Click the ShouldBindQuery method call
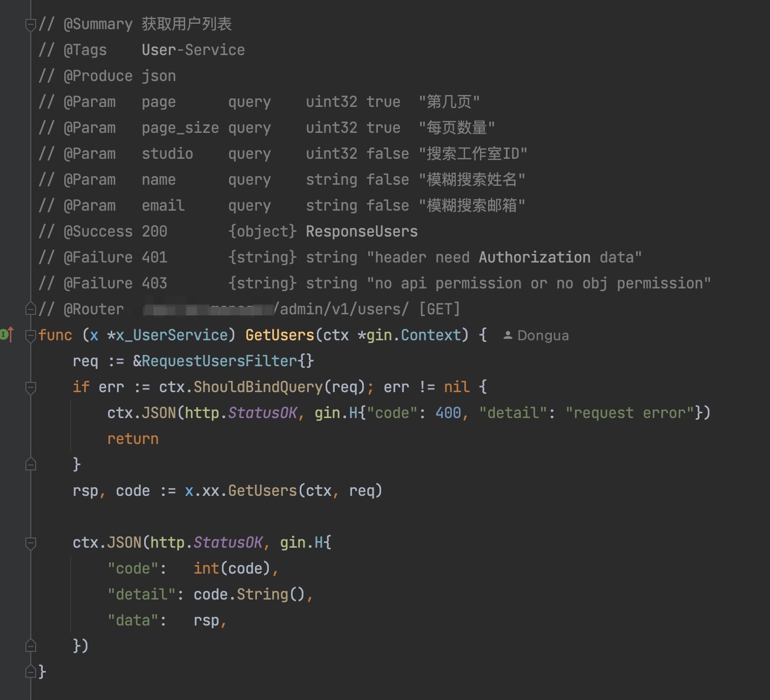This screenshot has height=700, width=770. 258,387
